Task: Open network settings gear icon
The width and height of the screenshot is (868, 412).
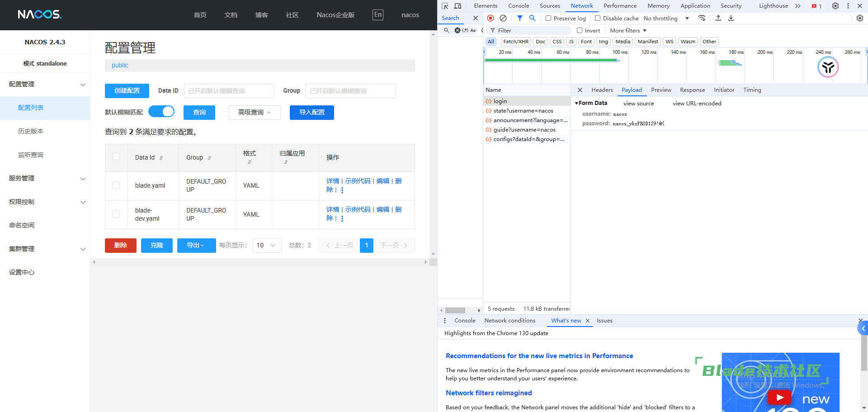Action: [860, 18]
